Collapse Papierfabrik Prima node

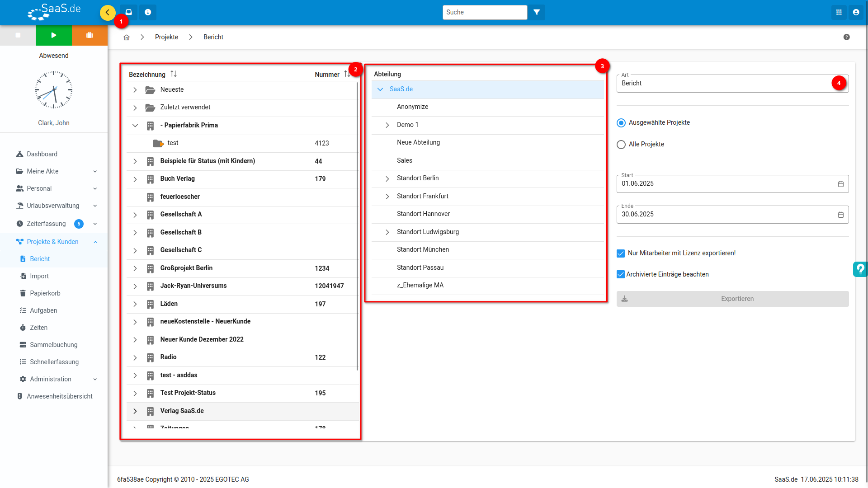coord(135,126)
